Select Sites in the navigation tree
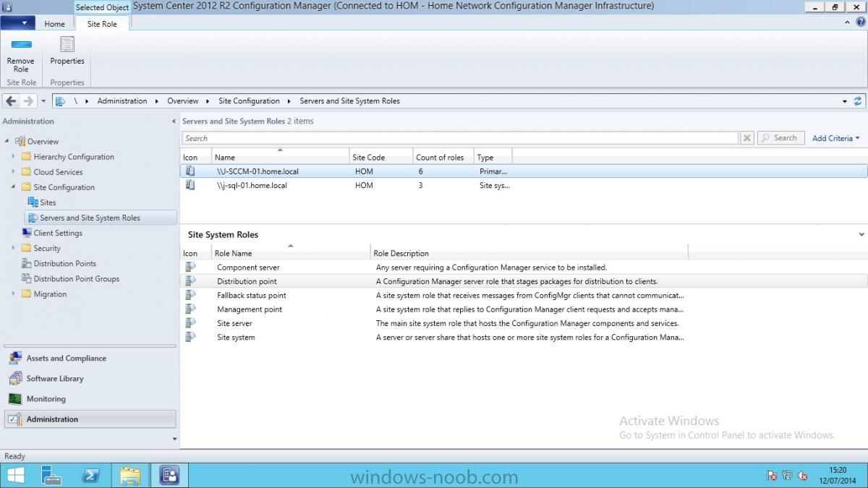Screen dimensions: 868x488 click(x=48, y=202)
